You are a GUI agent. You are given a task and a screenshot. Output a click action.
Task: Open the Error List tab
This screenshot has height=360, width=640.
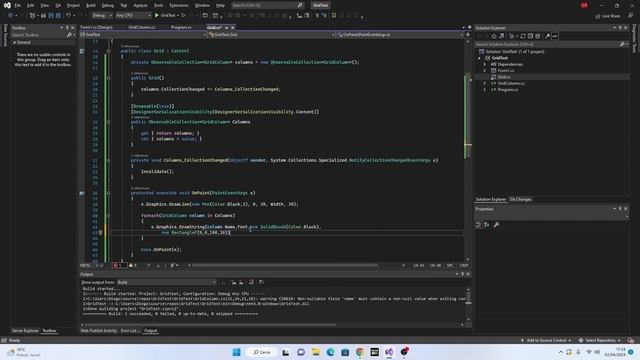tap(130, 331)
